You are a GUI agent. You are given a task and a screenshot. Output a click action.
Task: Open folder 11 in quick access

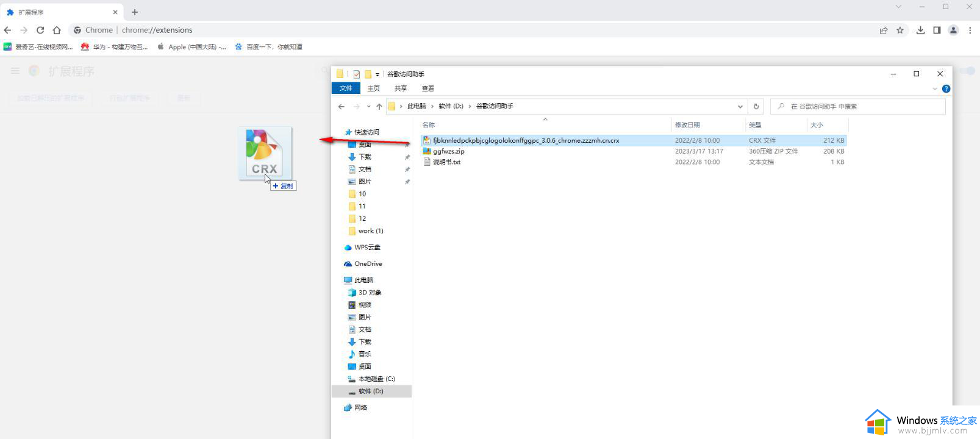[x=357, y=206]
